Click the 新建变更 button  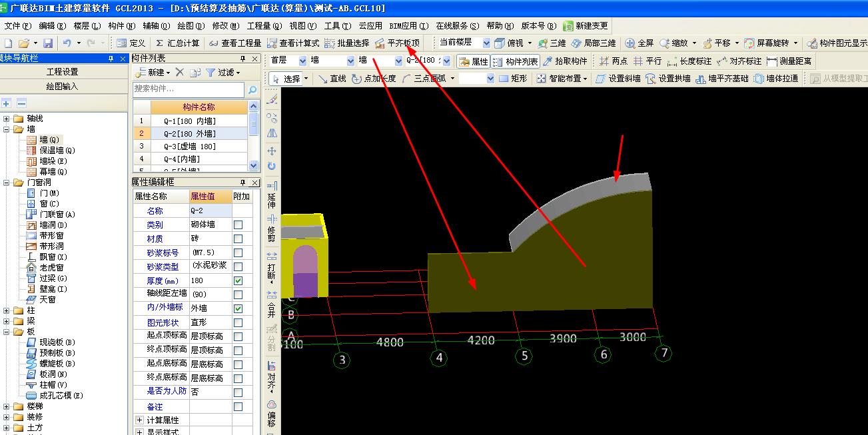(586, 26)
